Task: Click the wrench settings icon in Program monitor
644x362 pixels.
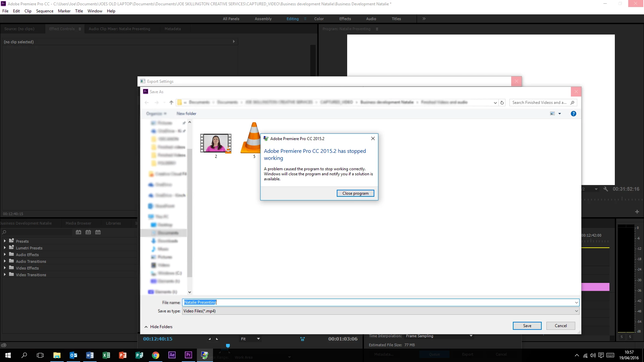Action: [x=605, y=189]
